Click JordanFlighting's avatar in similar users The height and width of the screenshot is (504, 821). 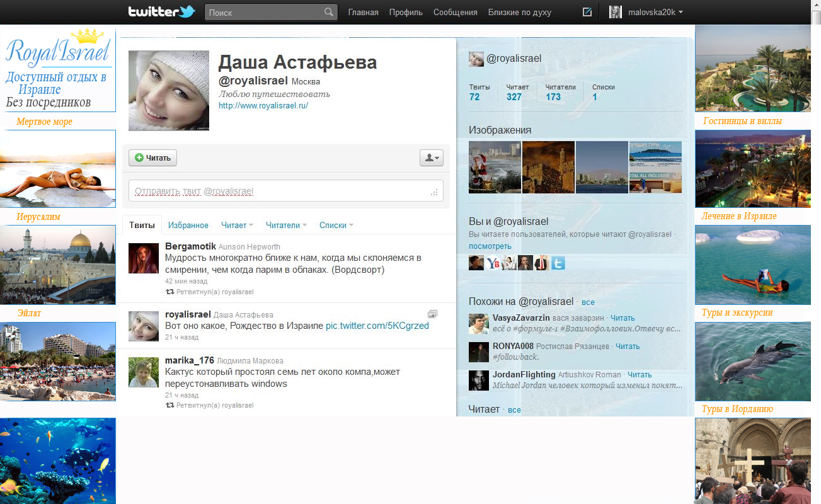point(479,381)
